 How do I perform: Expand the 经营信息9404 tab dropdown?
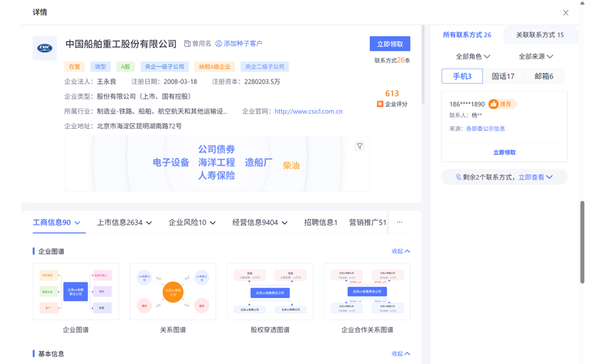[x=285, y=223]
